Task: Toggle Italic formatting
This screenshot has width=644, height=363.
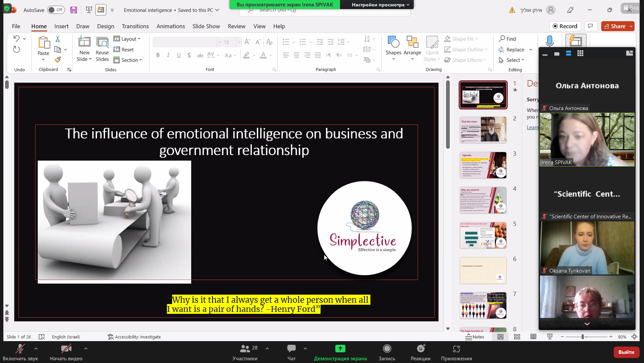Action: coord(168,55)
